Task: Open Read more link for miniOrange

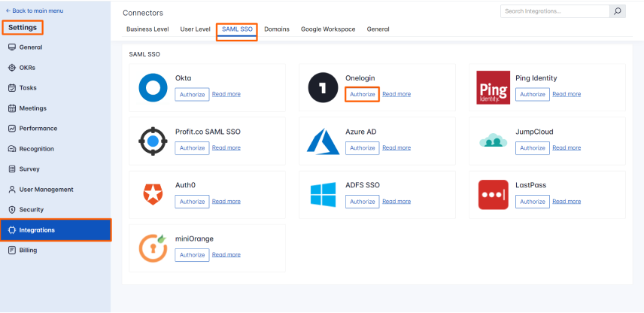Action: [226, 254]
